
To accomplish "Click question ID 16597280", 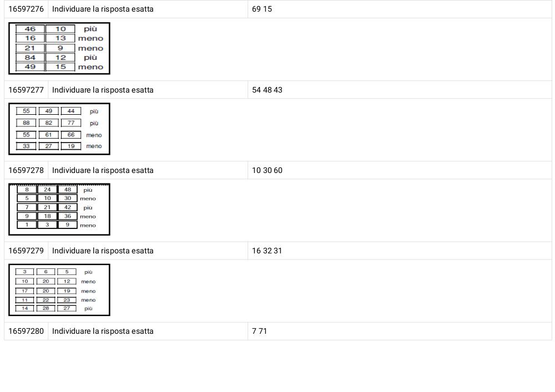I will pyautogui.click(x=26, y=331).
